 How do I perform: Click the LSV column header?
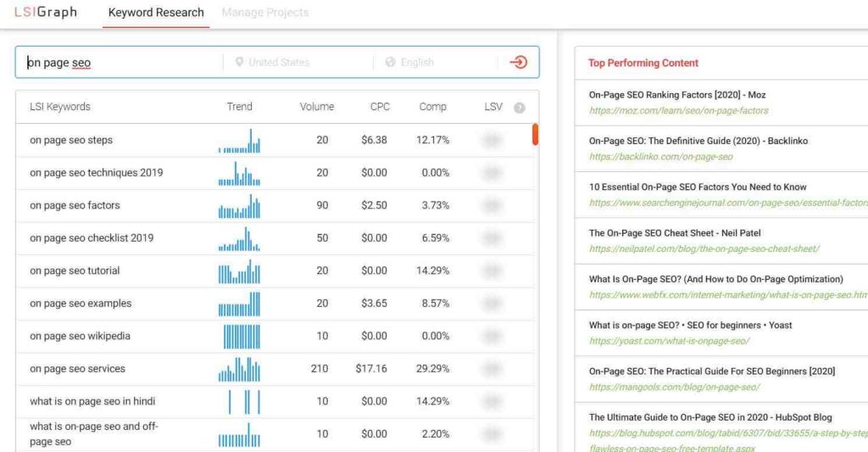pyautogui.click(x=493, y=107)
